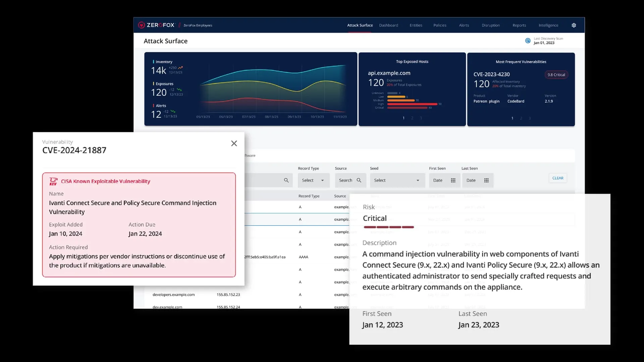Image resolution: width=644 pixels, height=362 pixels.
Task: Go to page 2 of Top Exposed Hosts
Action: (412, 118)
